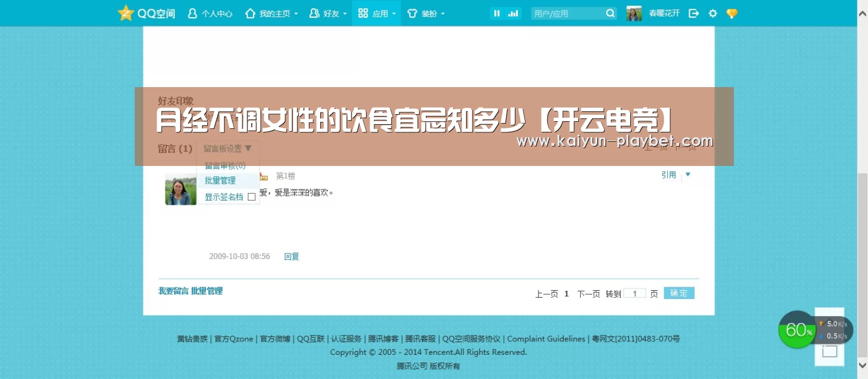
Task: Click the search magnifier icon
Action: [x=610, y=13]
